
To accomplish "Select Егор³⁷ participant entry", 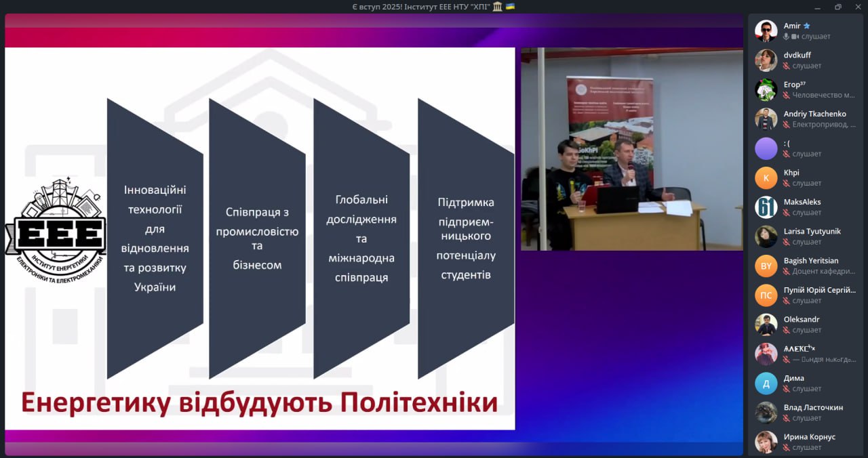I will pos(795,85).
